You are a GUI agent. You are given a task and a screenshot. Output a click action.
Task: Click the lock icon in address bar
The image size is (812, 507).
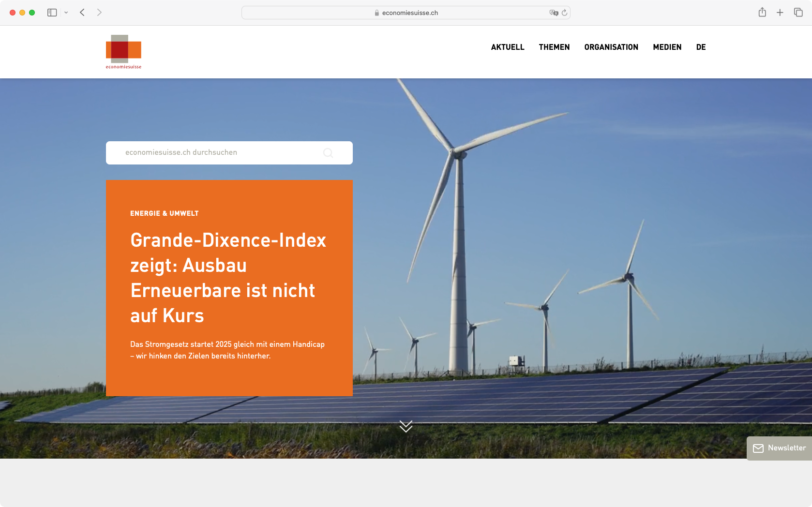pos(377,13)
